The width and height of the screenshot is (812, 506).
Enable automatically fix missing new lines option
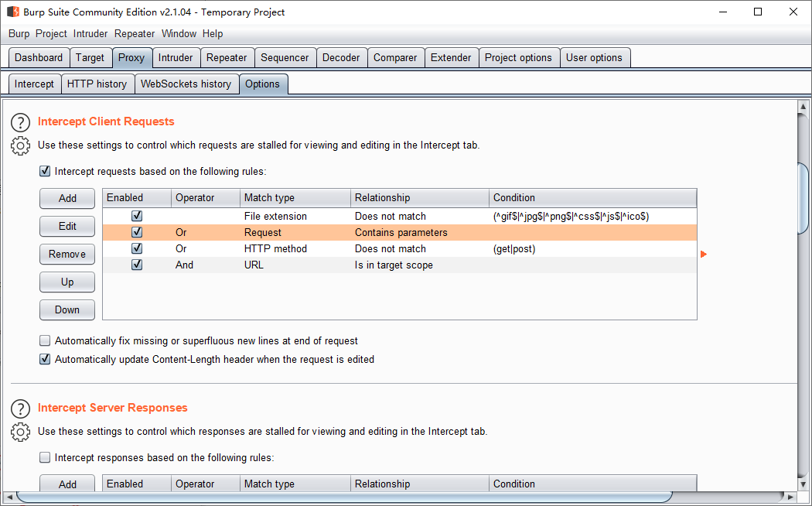pos(45,340)
